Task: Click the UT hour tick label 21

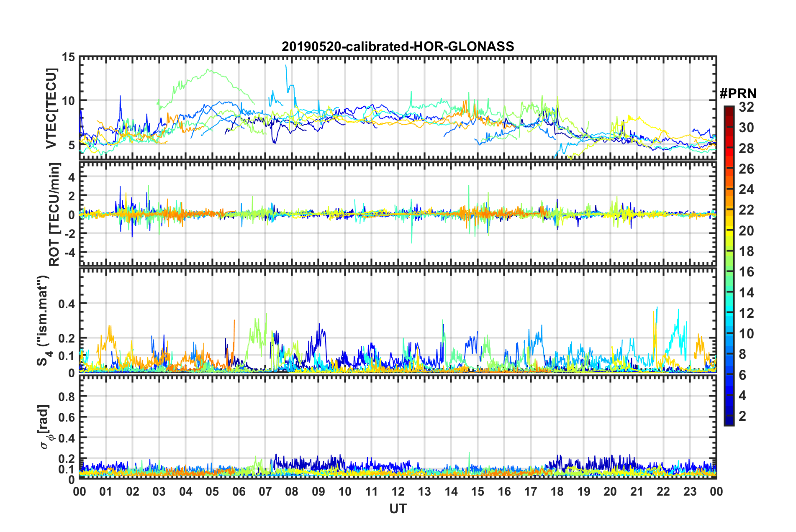Action: [637, 491]
